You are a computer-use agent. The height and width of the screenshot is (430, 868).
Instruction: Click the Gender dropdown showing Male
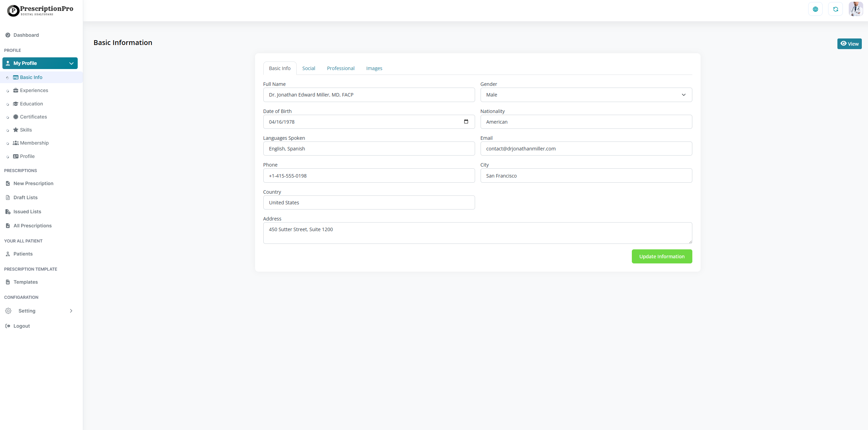click(586, 95)
